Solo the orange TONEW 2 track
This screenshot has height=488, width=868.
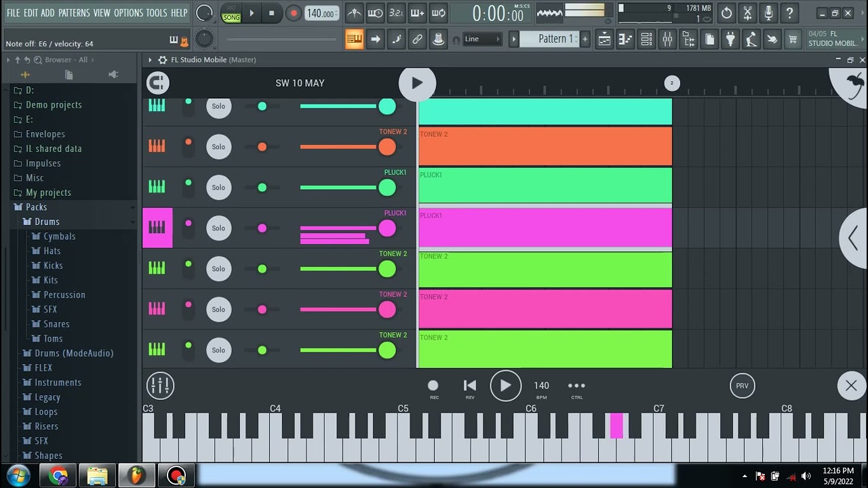click(218, 146)
